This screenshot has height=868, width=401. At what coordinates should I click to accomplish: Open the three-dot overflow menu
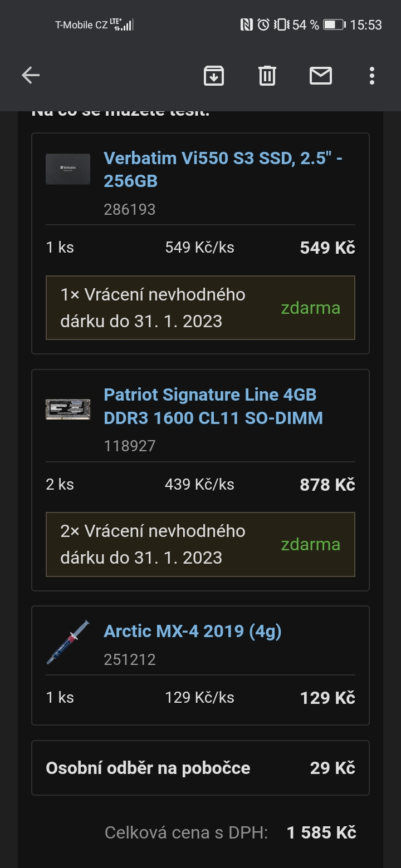[371, 75]
